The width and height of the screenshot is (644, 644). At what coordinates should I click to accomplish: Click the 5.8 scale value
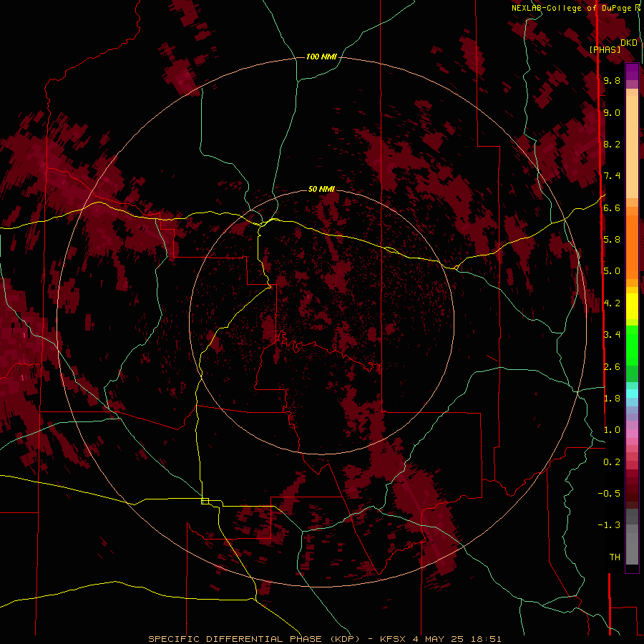tap(612, 240)
